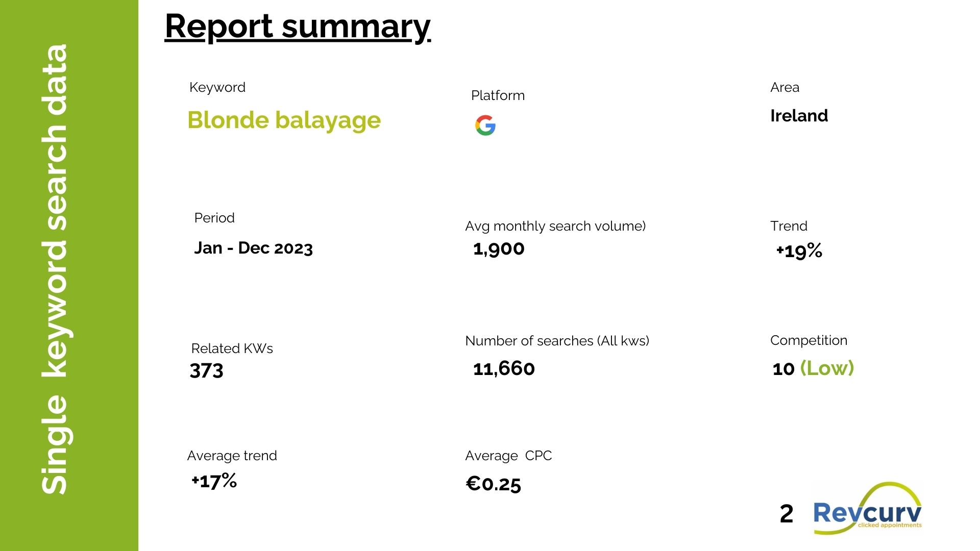Click the vertical Single keyword search data title
980x551 pixels.
[x=55, y=269]
